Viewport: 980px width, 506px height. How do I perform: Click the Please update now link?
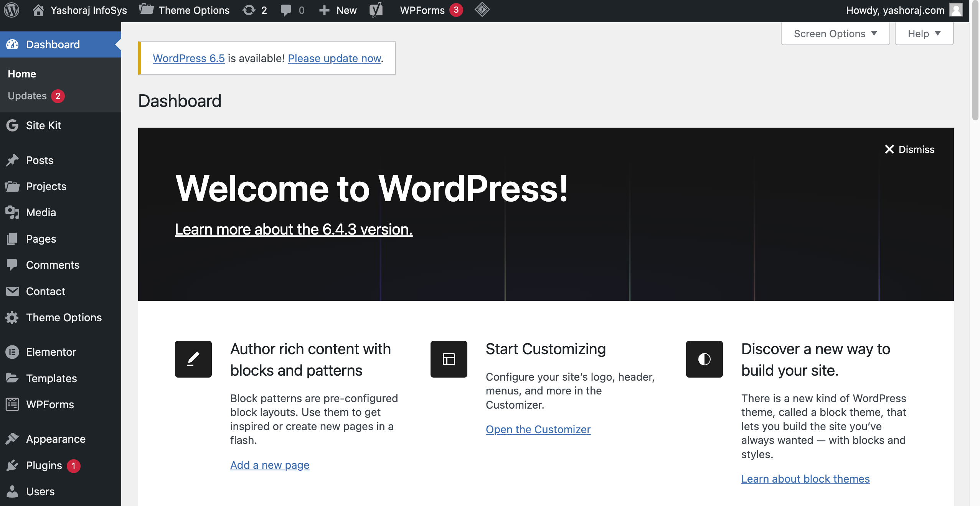[x=334, y=58]
